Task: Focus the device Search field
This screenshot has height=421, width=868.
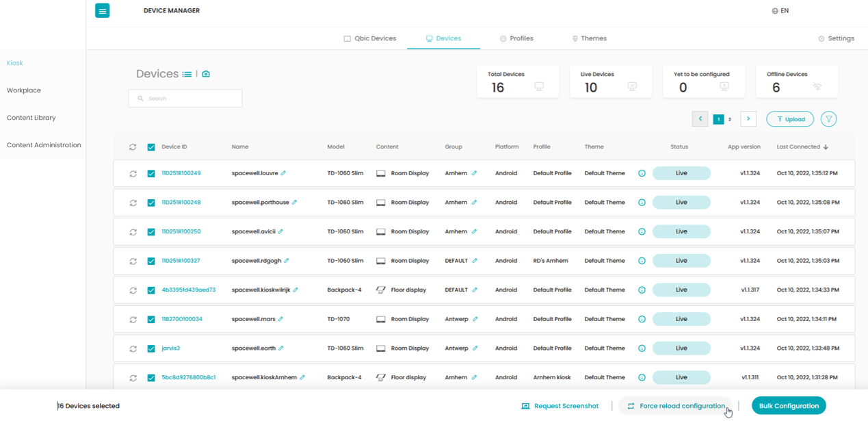Action: click(185, 99)
